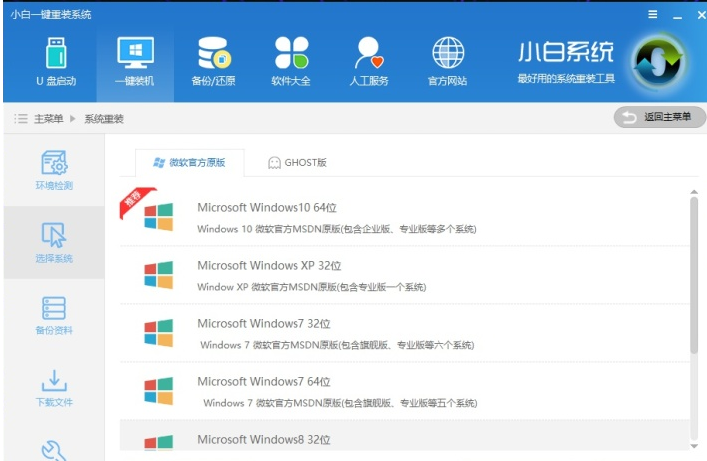
Task: Click the Windows7 32位 logo icon
Action: tap(158, 333)
